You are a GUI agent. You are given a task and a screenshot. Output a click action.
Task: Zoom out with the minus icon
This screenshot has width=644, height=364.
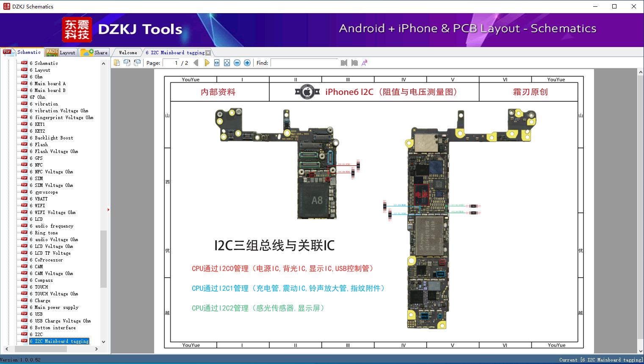coord(237,63)
